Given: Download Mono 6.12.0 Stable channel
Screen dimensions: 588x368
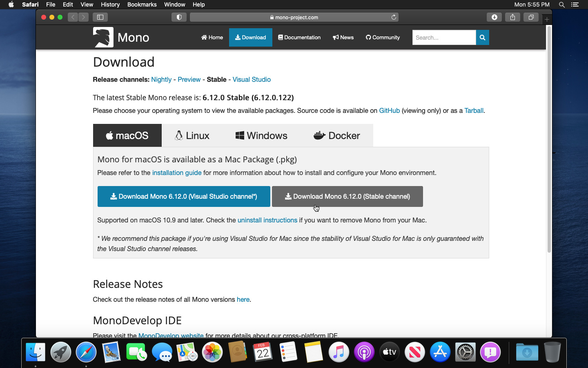Looking at the screenshot, I should pyautogui.click(x=347, y=197).
